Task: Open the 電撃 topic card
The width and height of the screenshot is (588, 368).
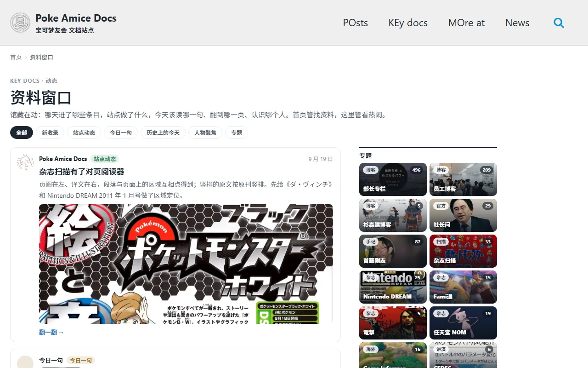Action: tap(393, 323)
